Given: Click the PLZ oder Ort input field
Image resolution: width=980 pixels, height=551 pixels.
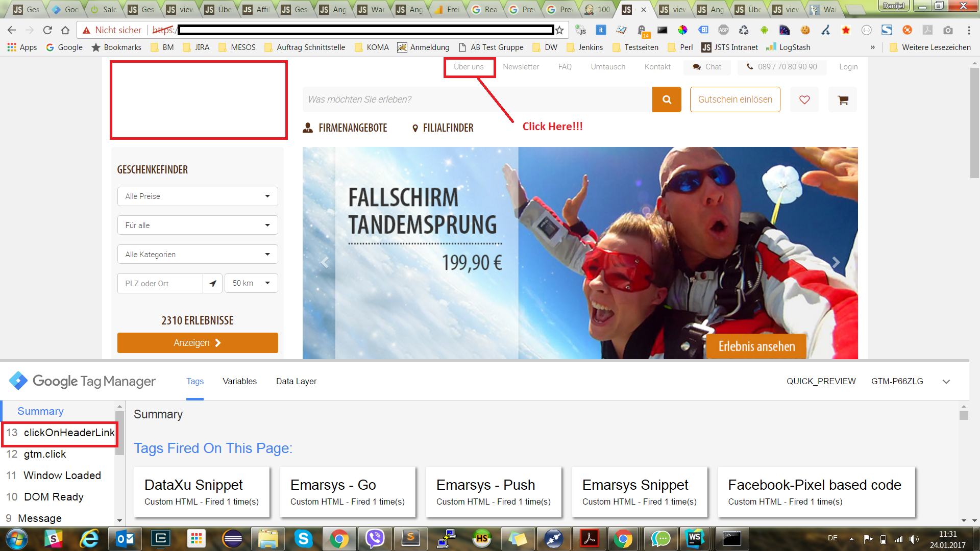Looking at the screenshot, I should pos(160,283).
